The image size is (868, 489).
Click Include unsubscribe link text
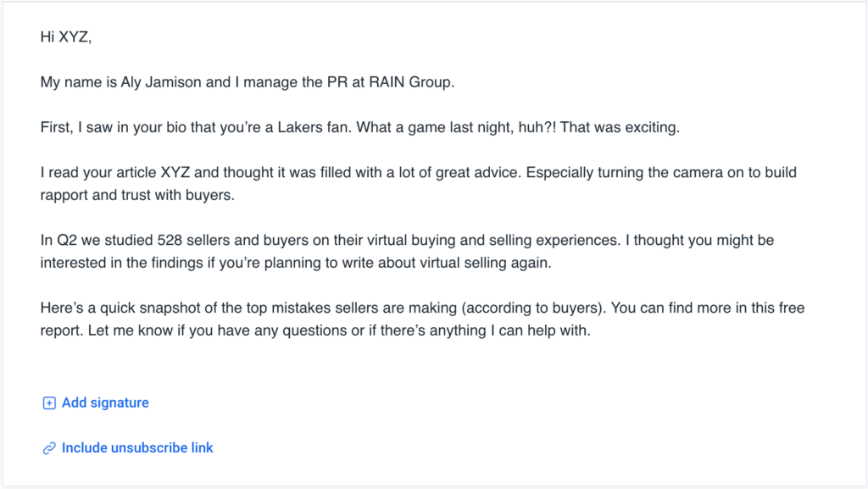point(137,447)
